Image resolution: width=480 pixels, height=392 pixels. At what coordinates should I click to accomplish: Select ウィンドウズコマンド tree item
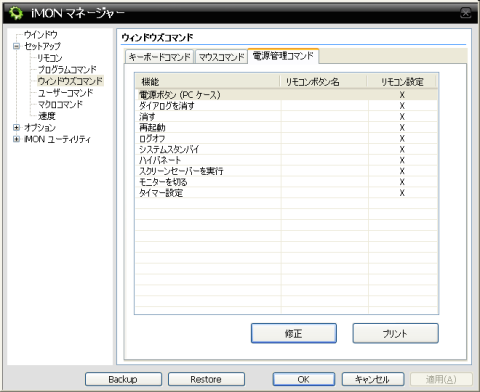click(70, 81)
